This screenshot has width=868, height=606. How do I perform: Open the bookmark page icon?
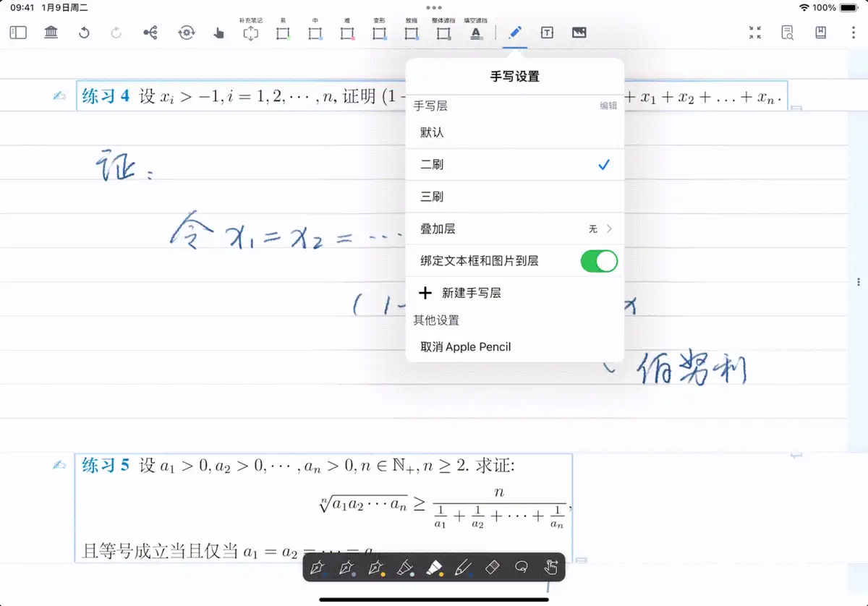(x=820, y=33)
